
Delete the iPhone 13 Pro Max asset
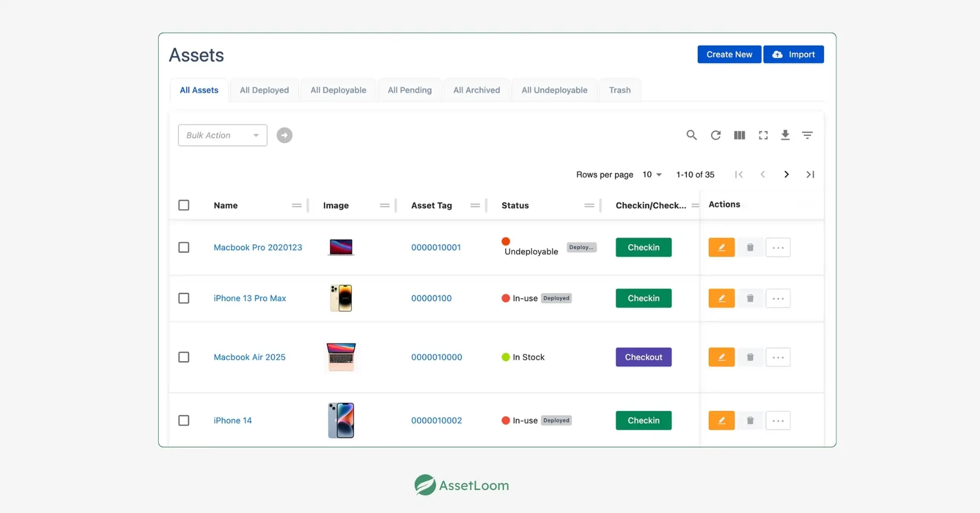coord(750,298)
